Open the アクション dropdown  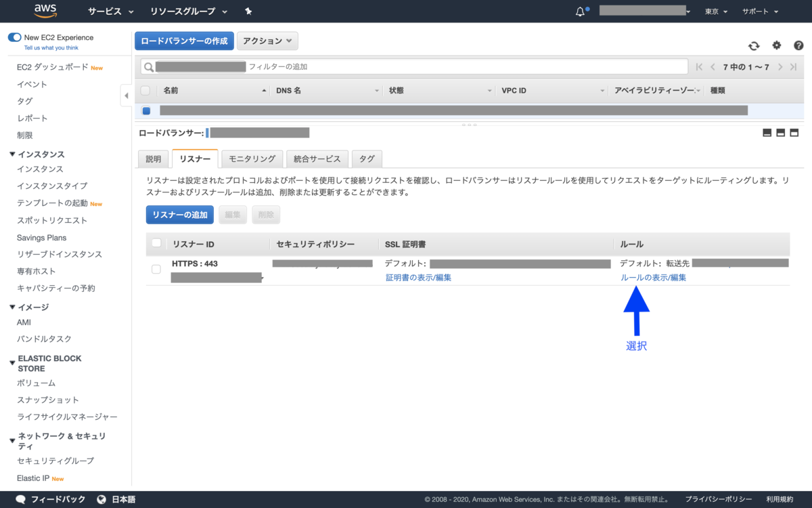[267, 41]
